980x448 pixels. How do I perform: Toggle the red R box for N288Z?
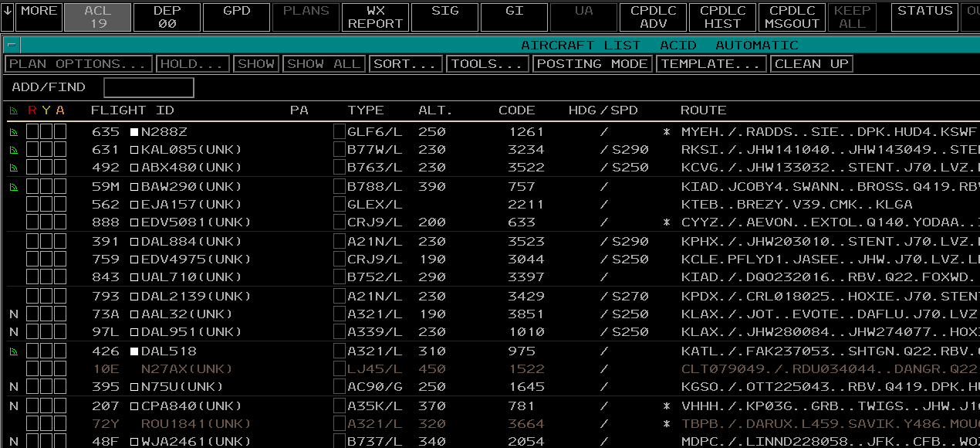coord(32,132)
